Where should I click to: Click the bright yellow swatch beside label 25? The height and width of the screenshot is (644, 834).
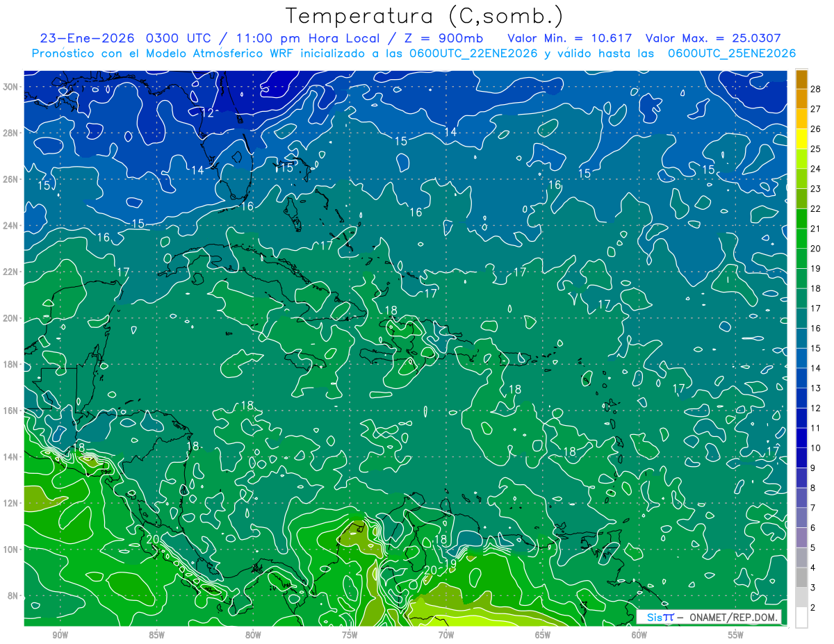801,139
